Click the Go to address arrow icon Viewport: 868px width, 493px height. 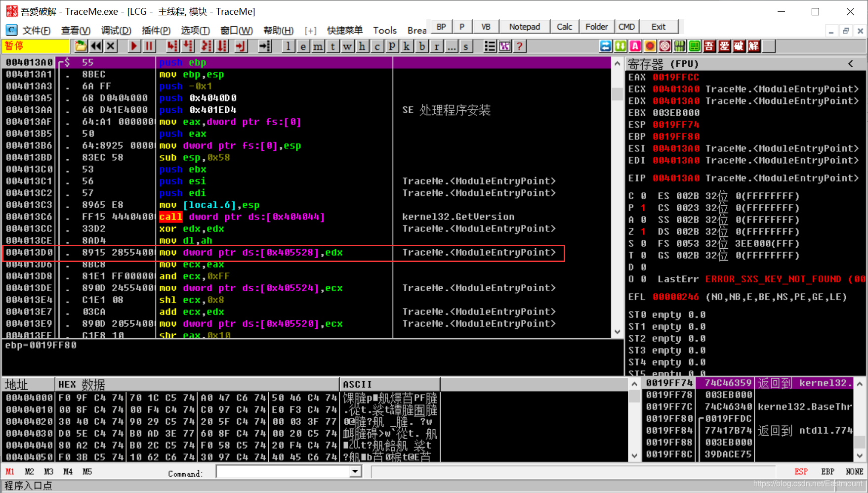coord(265,46)
